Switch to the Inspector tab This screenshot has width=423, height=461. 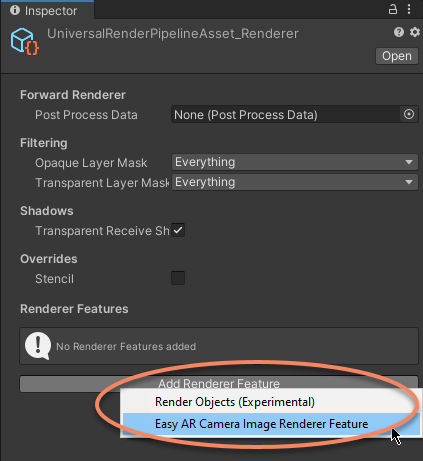pyautogui.click(x=47, y=10)
